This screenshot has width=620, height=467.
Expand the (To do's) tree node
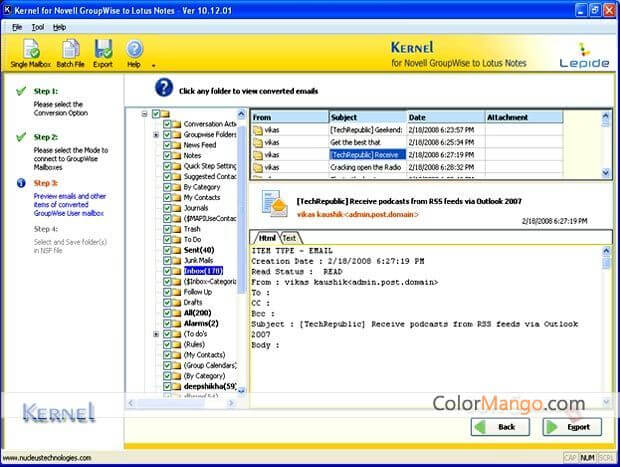click(156, 334)
